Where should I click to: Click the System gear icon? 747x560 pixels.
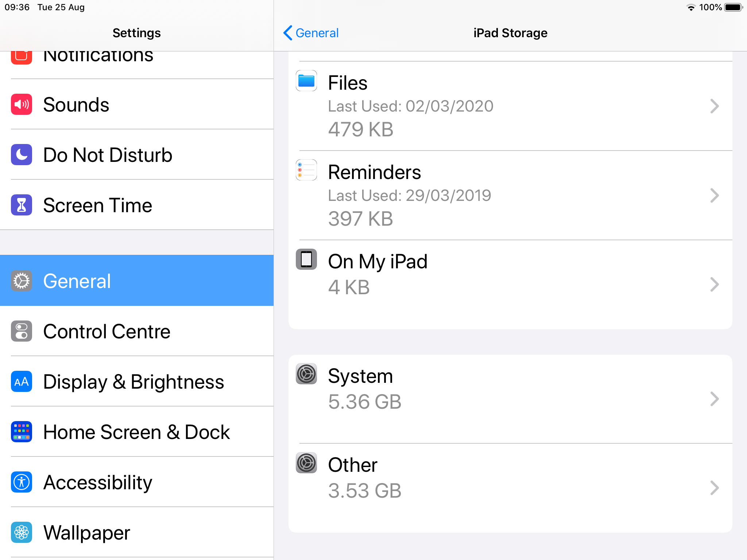tap(306, 375)
